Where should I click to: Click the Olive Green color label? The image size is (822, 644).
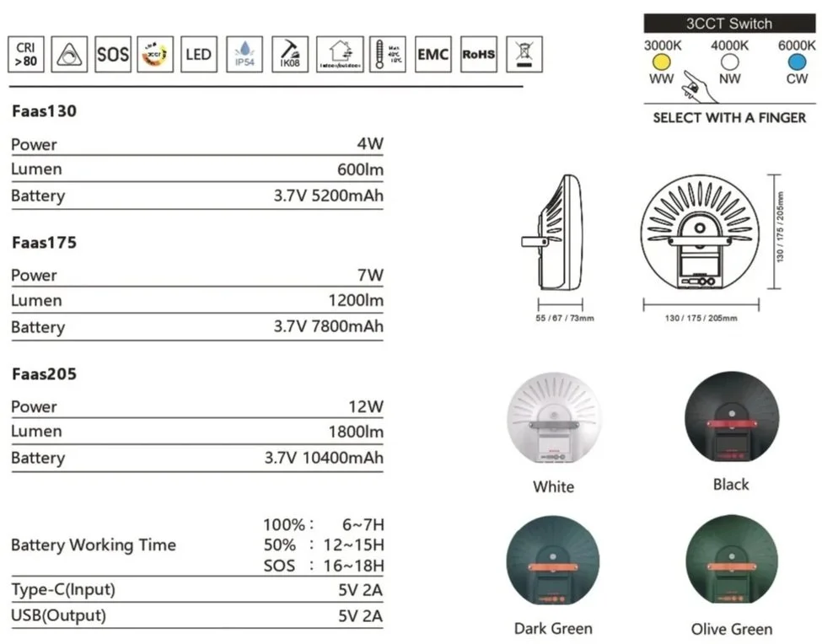tap(732, 630)
